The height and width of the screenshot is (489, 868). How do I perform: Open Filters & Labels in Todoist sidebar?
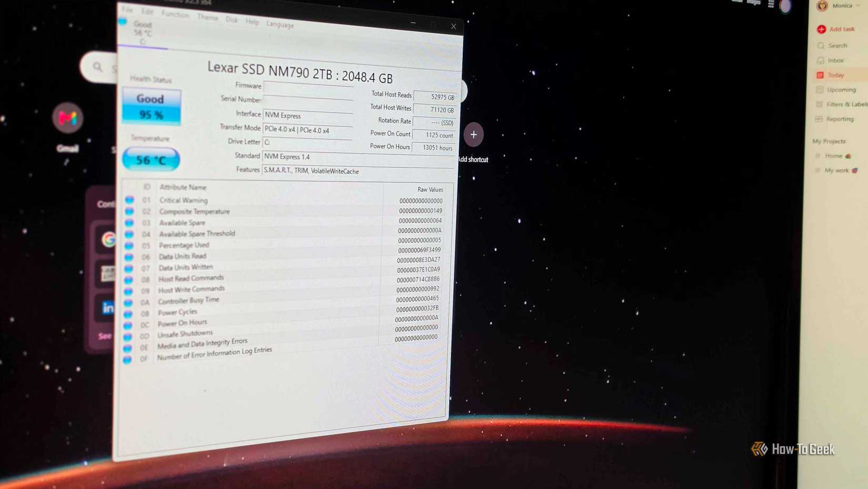(841, 105)
